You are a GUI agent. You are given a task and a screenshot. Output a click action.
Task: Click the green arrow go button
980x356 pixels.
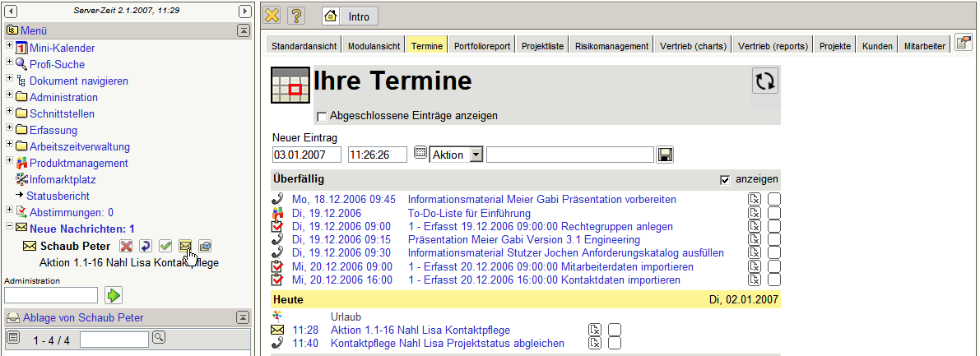(113, 294)
